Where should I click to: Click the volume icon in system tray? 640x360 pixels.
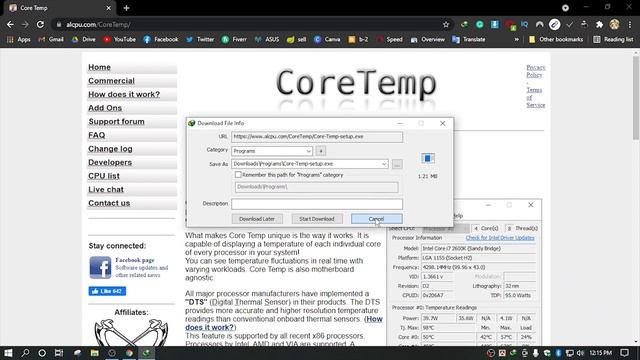[x=580, y=353]
